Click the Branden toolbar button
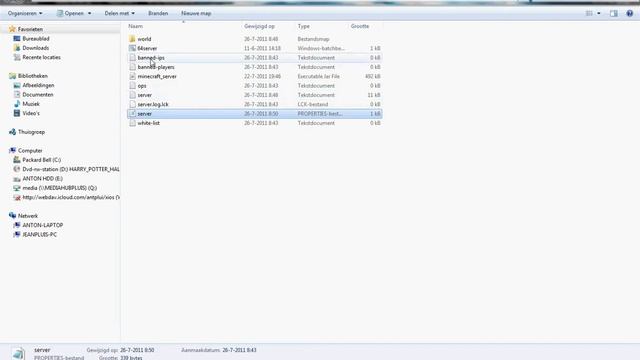Viewport: 640px width, 360px height. coord(158,13)
